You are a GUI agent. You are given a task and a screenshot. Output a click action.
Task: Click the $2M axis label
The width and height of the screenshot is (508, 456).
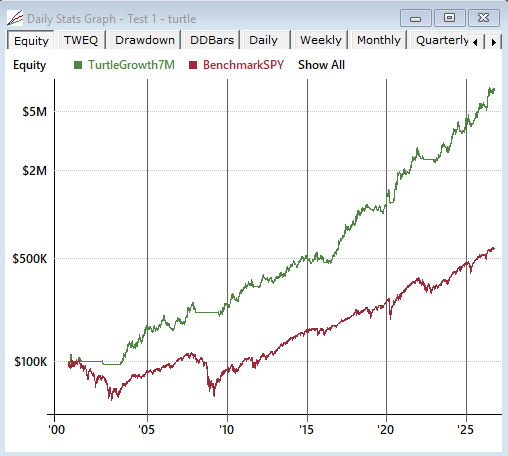click(35, 171)
